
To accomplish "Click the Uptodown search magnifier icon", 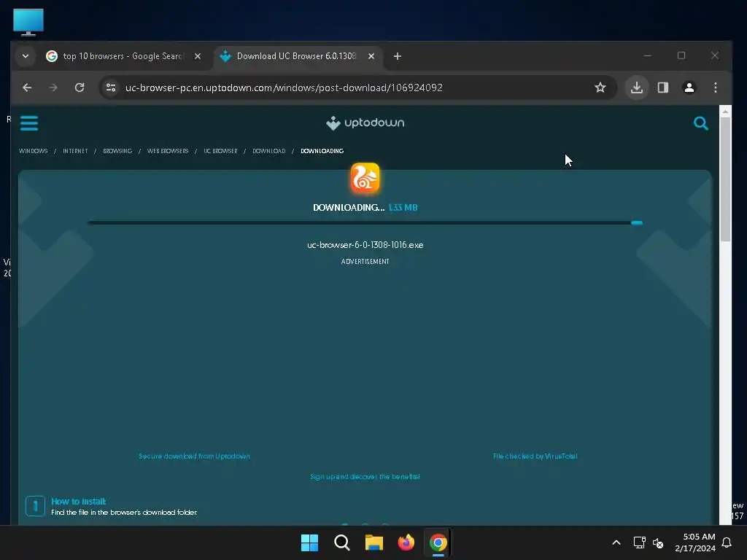I will click(x=700, y=123).
